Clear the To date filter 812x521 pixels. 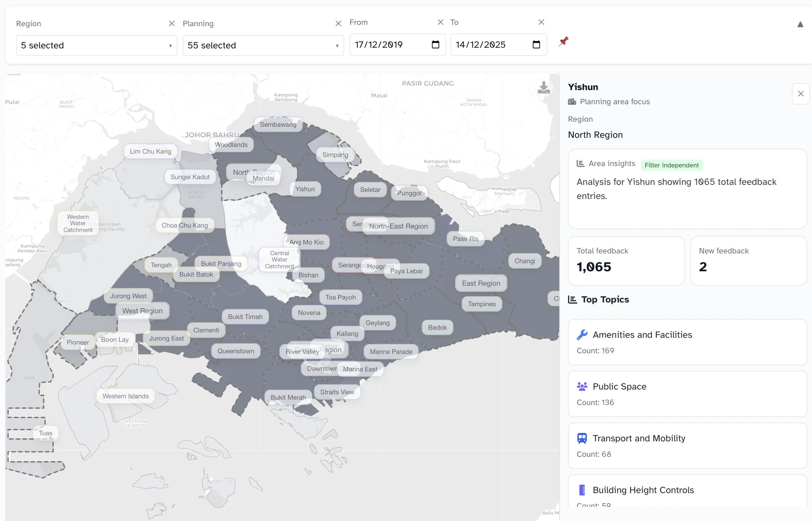pos(541,22)
